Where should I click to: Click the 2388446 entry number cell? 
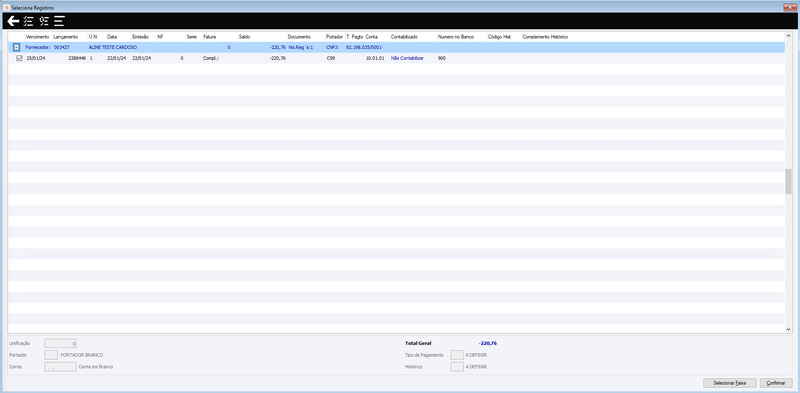[77, 58]
